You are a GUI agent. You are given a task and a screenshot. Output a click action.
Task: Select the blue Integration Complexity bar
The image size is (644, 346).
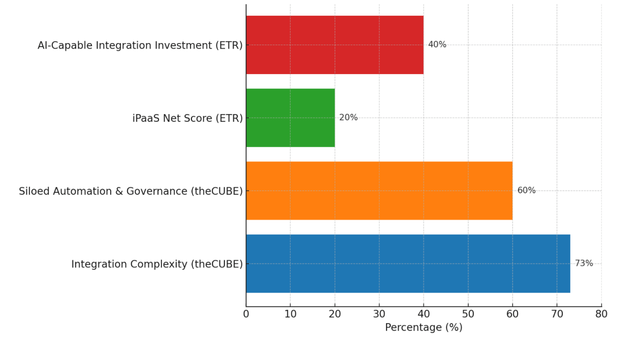click(408, 263)
